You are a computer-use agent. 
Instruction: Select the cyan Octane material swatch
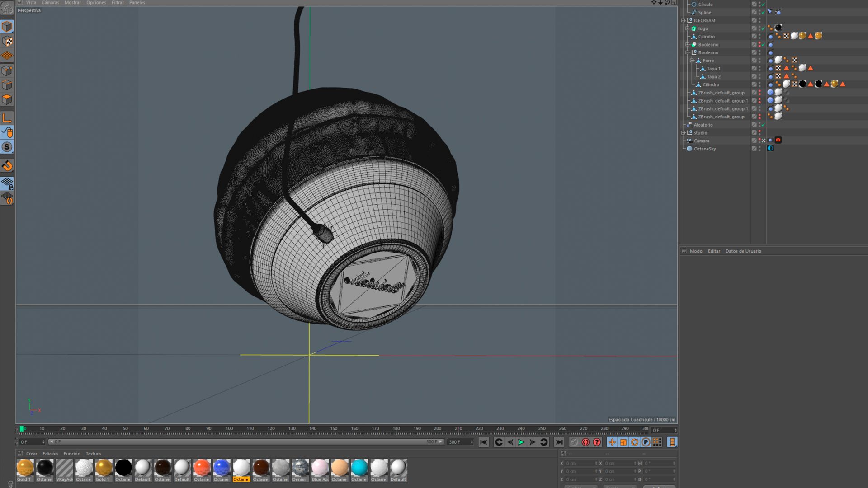pyautogui.click(x=359, y=468)
